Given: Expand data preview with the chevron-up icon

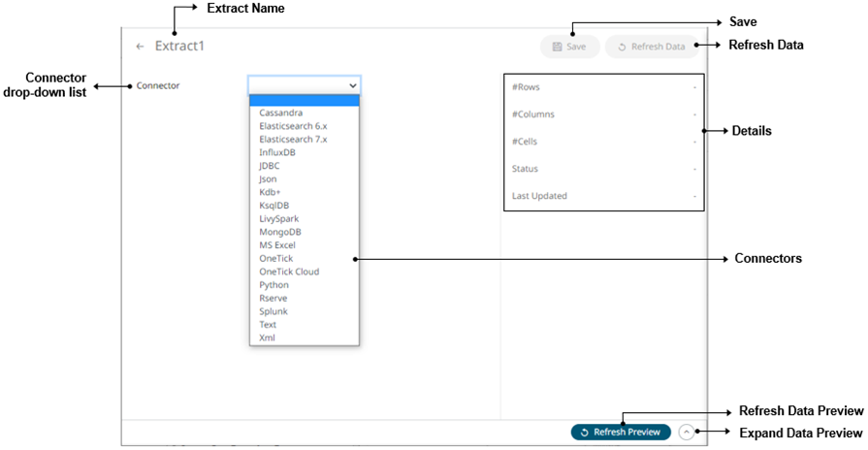Looking at the screenshot, I should tap(687, 432).
